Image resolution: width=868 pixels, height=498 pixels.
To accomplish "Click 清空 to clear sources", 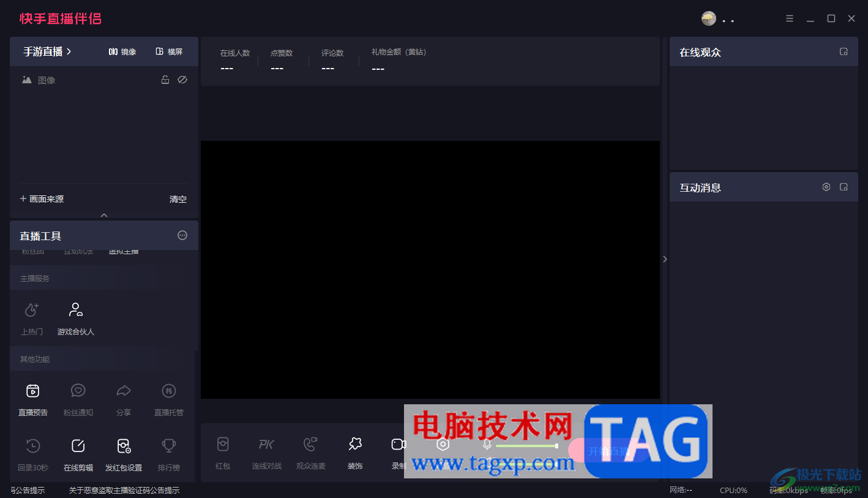I will [x=178, y=199].
